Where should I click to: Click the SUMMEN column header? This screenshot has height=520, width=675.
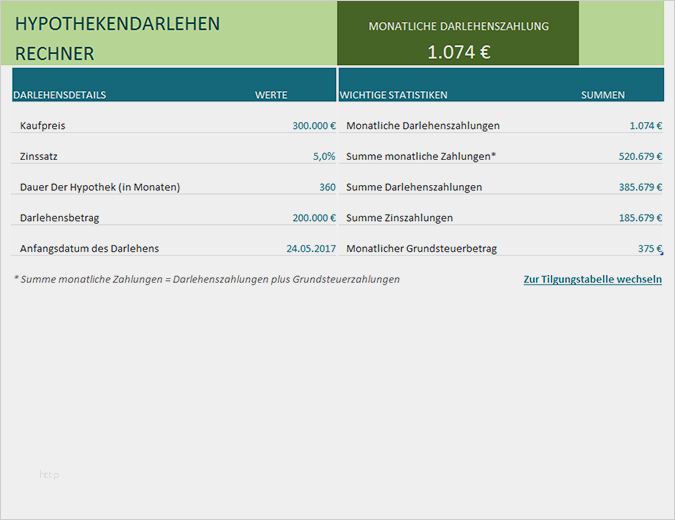coord(603,95)
